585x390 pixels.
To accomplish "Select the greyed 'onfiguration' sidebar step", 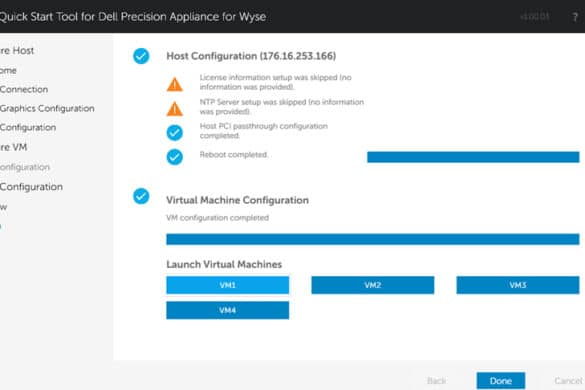I will pos(25,167).
